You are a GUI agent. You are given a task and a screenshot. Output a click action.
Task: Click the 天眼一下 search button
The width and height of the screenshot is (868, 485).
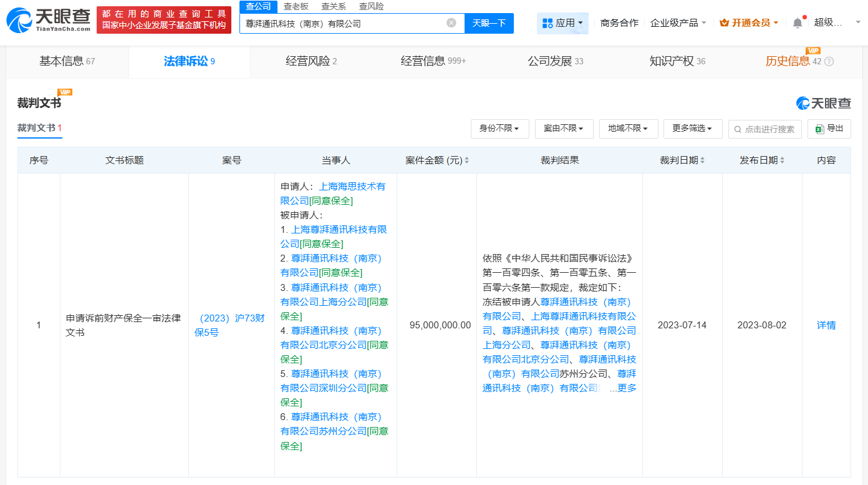coord(489,23)
